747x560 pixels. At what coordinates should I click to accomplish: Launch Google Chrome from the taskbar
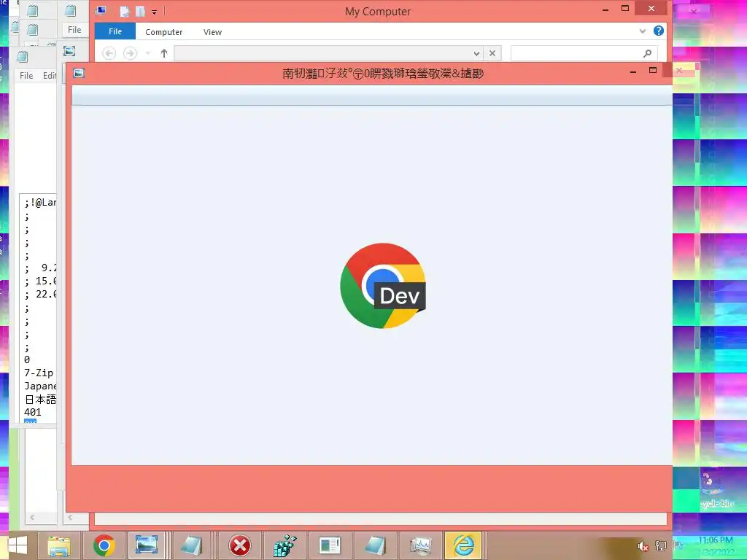104,545
